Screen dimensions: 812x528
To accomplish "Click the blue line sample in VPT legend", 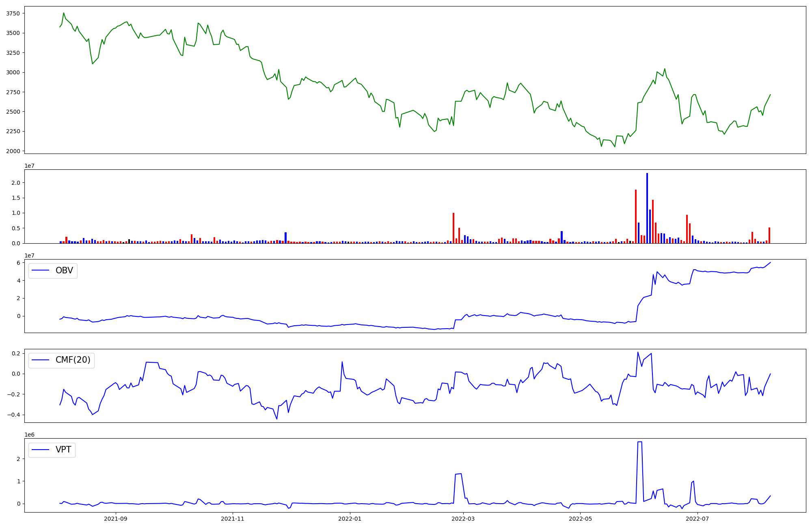I will (41, 450).
